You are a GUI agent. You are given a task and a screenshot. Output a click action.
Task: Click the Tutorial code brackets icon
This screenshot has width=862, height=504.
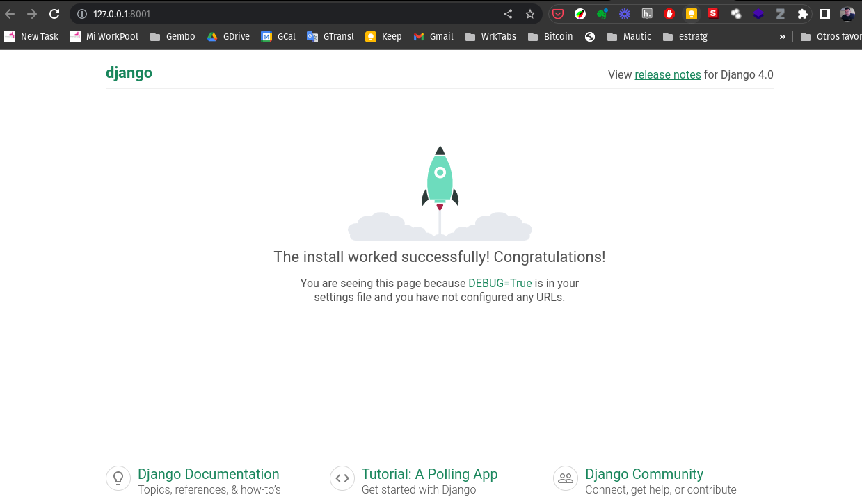342,478
